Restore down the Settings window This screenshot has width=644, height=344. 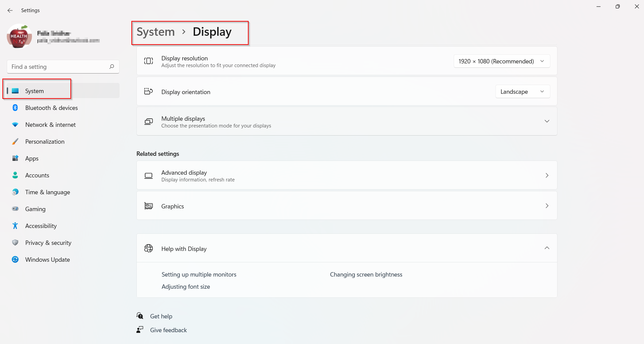pos(617,6)
